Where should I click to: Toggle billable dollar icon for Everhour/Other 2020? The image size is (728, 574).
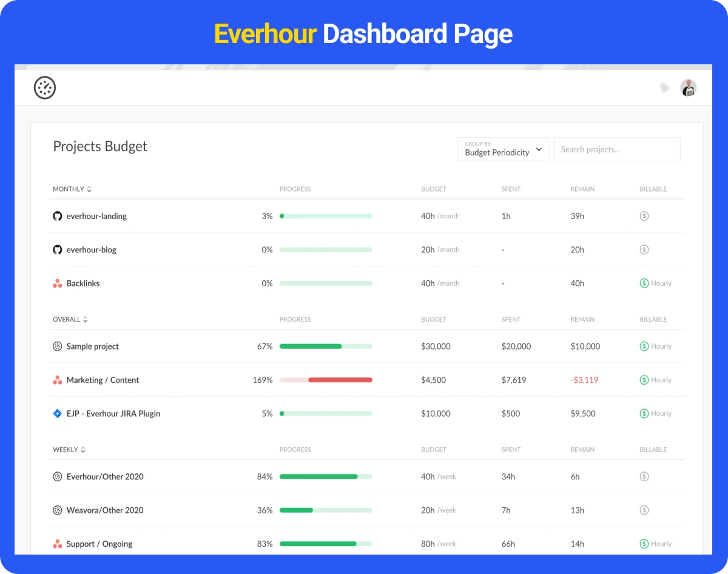click(x=644, y=477)
